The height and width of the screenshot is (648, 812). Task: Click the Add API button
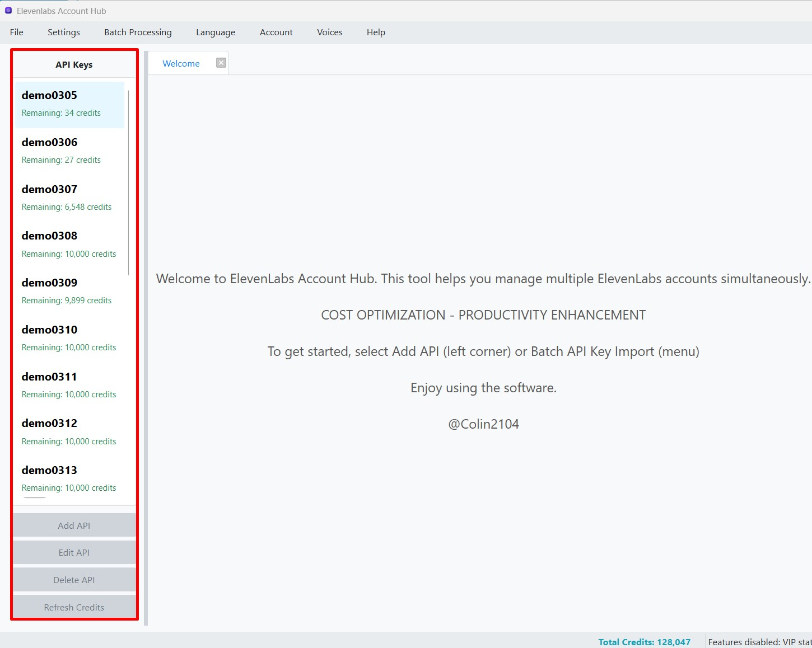click(74, 525)
